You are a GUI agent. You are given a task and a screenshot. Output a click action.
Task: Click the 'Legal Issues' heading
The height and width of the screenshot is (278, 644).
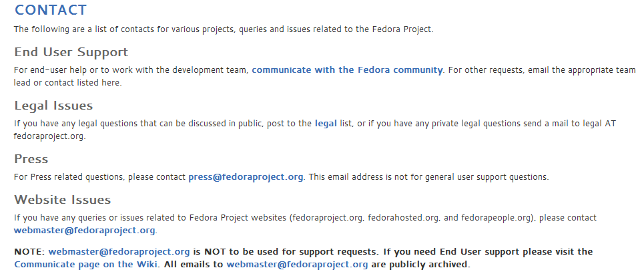pyautogui.click(x=53, y=106)
